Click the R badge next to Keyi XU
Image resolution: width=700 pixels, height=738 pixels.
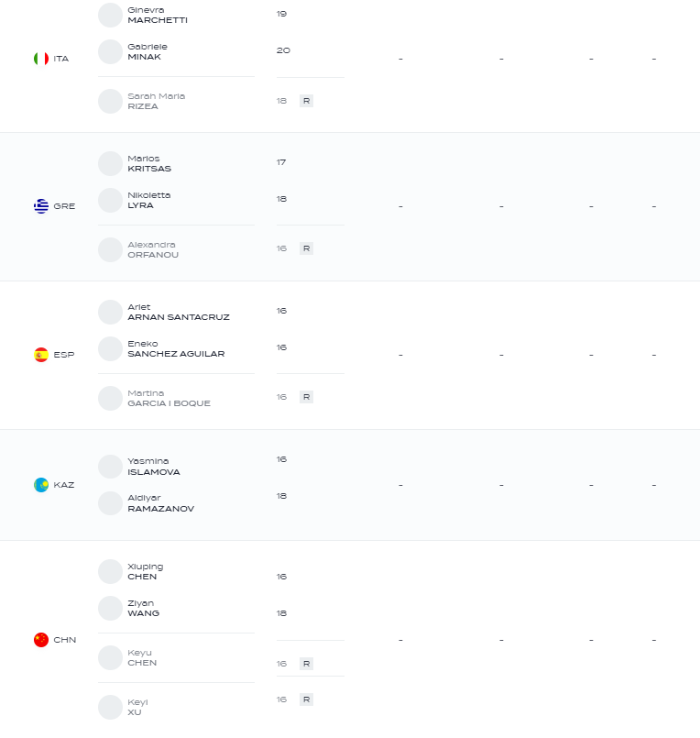[306, 699]
